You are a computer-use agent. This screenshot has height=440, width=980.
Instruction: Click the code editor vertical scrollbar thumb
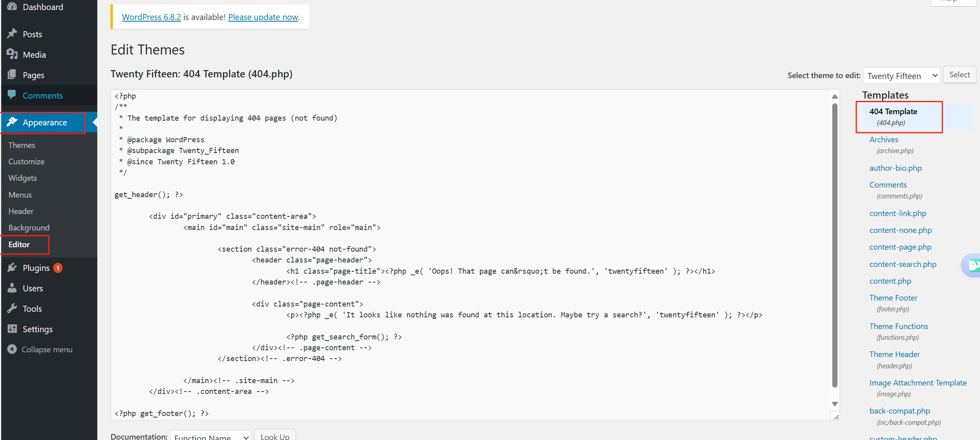tap(835, 245)
